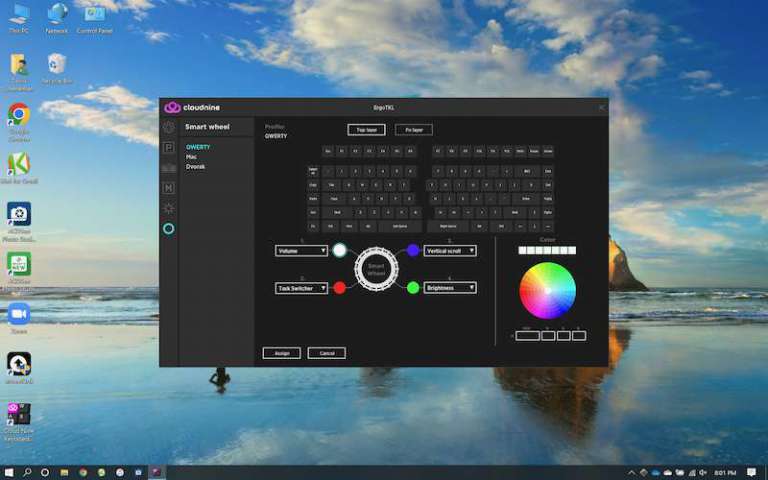Image resolution: width=768 pixels, height=480 pixels.
Task: Switch to the Fn layer tab
Action: pos(413,130)
